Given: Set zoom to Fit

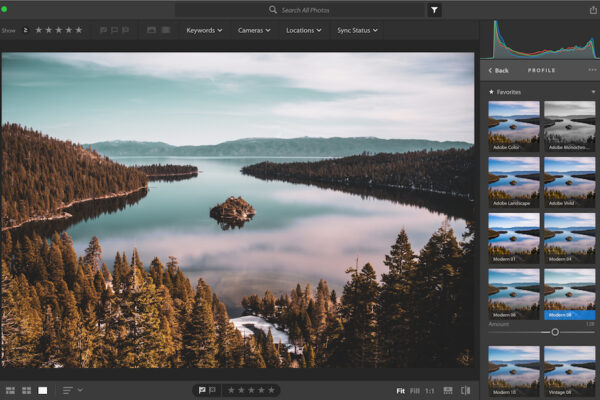Looking at the screenshot, I should pos(400,390).
